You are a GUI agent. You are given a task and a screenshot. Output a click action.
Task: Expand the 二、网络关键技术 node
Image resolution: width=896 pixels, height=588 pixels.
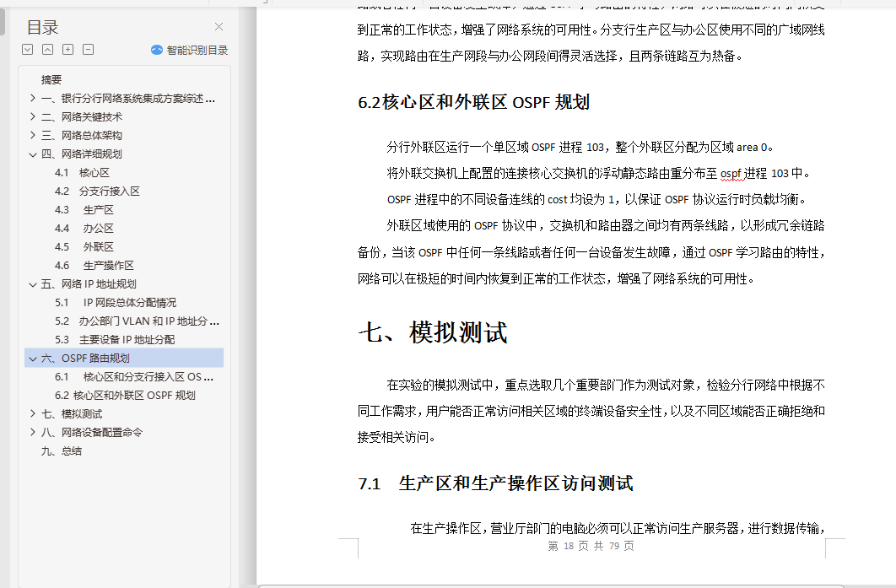33,116
